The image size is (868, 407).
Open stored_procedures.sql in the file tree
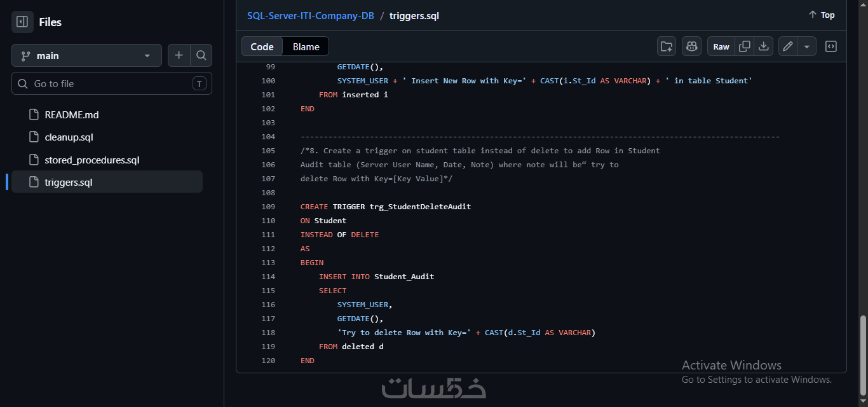click(92, 160)
